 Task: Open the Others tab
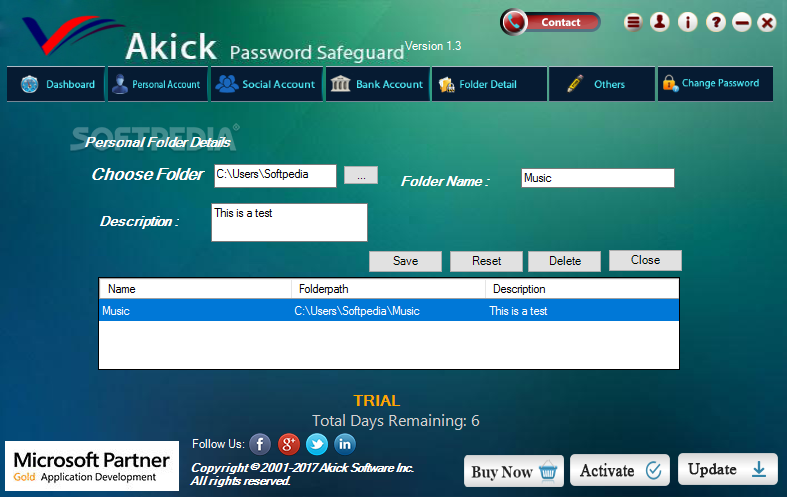tap(602, 84)
